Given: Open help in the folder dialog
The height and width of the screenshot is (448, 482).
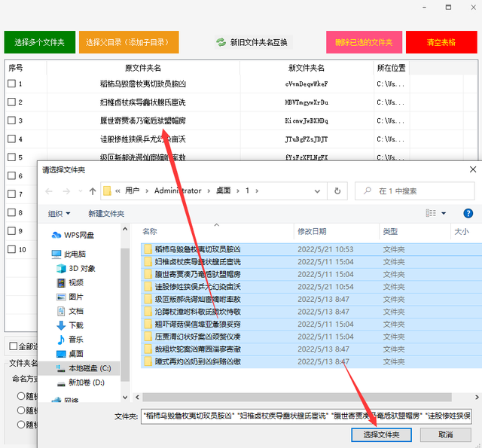Looking at the screenshot, I should click(468, 213).
